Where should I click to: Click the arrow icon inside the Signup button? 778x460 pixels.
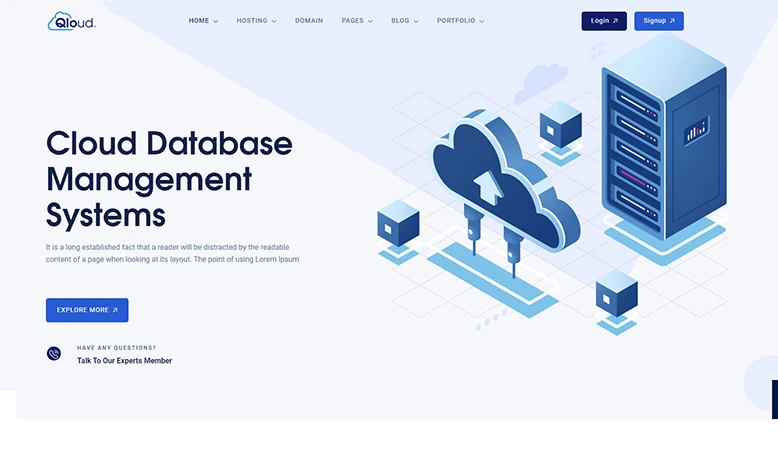pos(672,21)
